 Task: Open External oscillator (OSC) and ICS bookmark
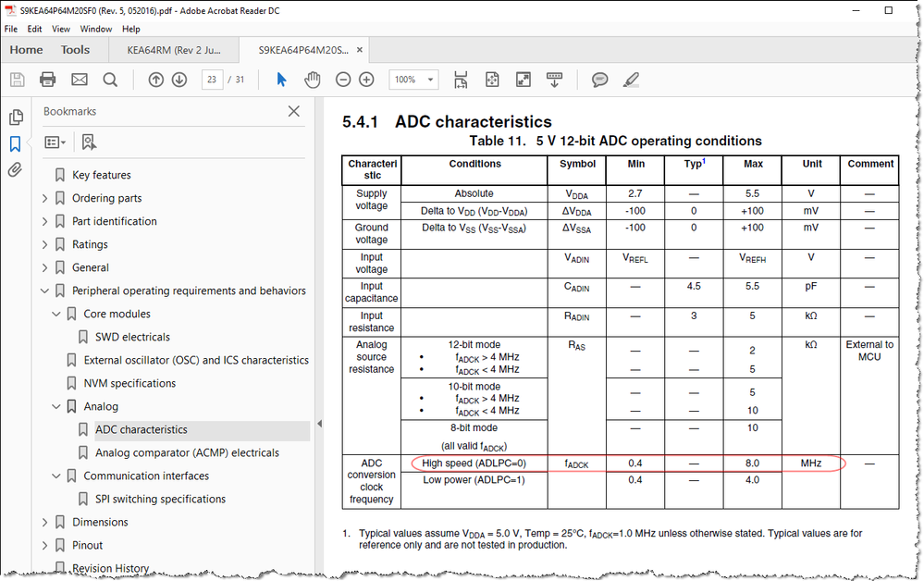(x=196, y=360)
